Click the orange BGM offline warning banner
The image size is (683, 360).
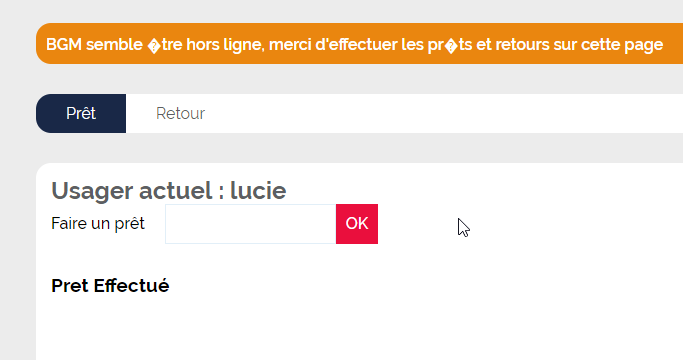359,44
